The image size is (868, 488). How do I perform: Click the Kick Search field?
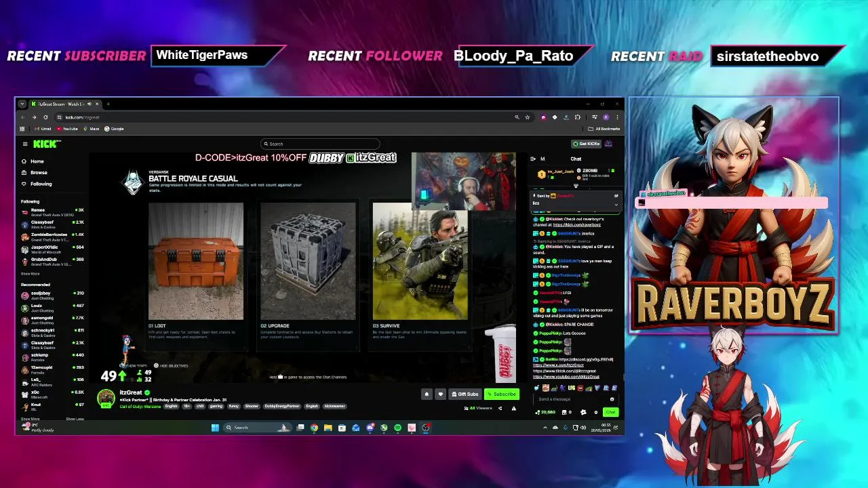point(320,144)
